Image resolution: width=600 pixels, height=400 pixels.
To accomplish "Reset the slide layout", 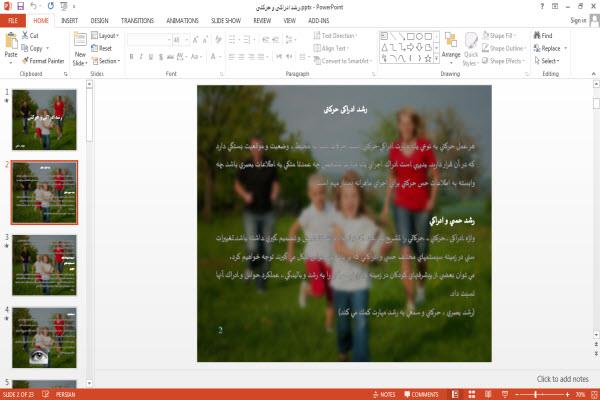I will 101,48.
